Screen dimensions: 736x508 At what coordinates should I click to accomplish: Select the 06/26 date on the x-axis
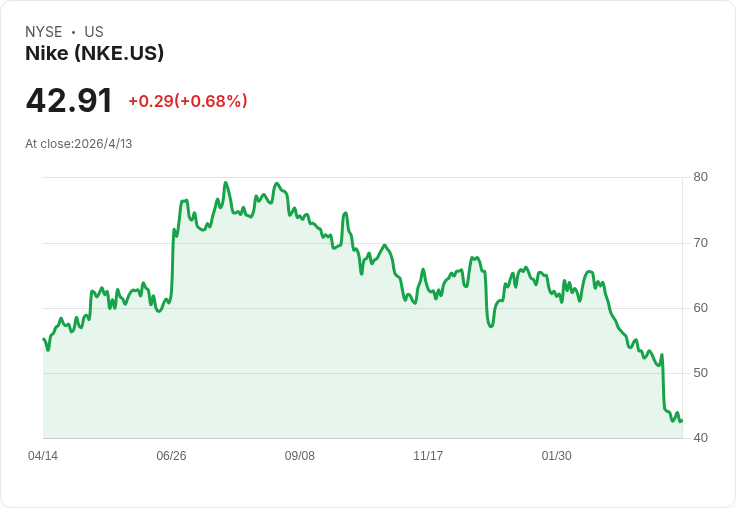pyautogui.click(x=171, y=456)
